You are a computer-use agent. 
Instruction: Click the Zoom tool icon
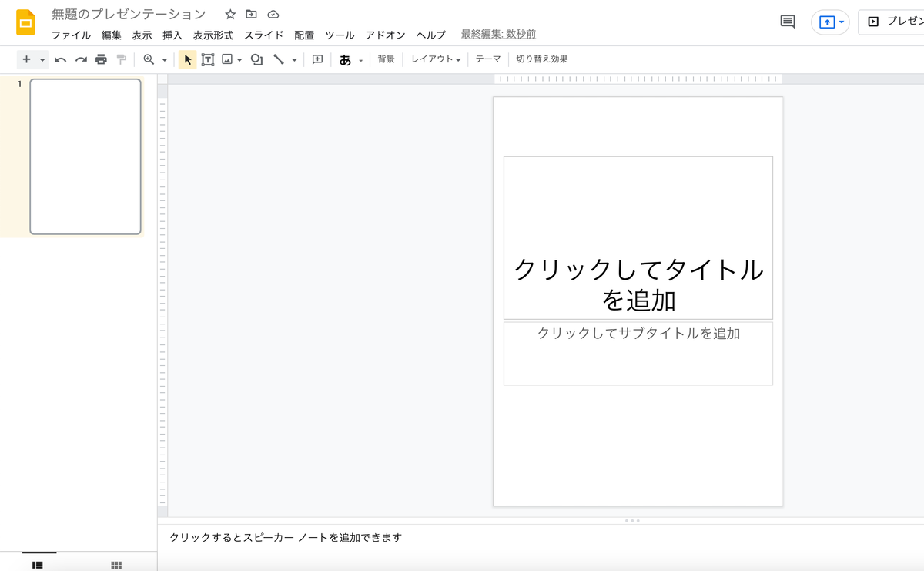point(147,59)
